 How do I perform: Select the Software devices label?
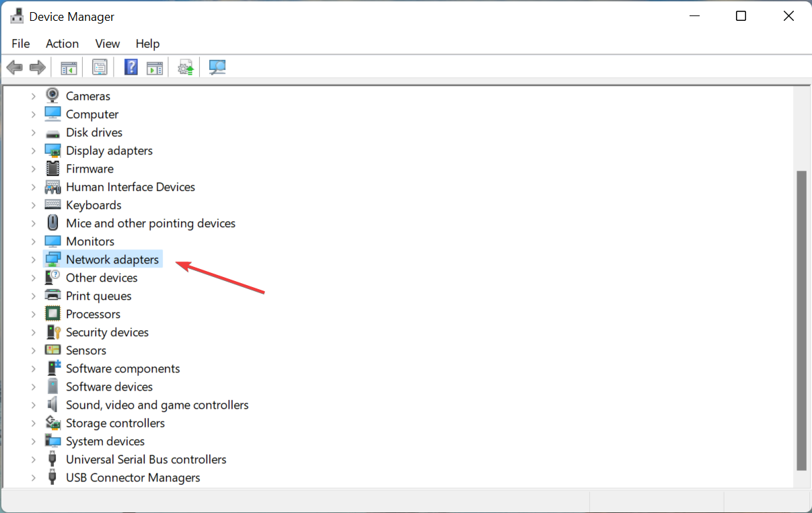coord(109,387)
